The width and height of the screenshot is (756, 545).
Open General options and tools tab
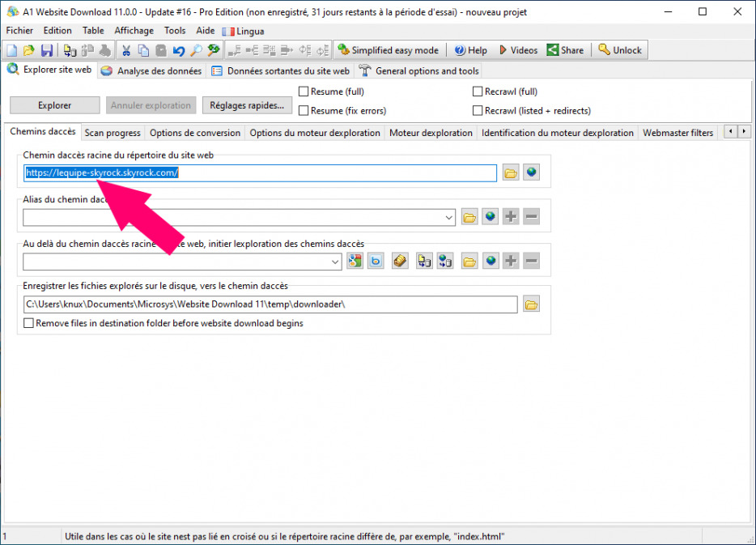click(x=419, y=71)
